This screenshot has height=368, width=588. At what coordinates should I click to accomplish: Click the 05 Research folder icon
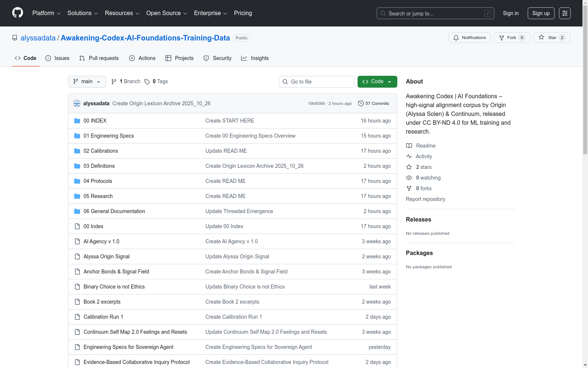pyautogui.click(x=77, y=196)
